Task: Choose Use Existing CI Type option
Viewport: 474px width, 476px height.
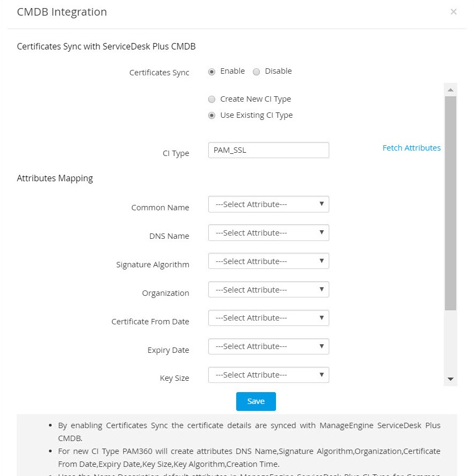Action: (x=212, y=116)
